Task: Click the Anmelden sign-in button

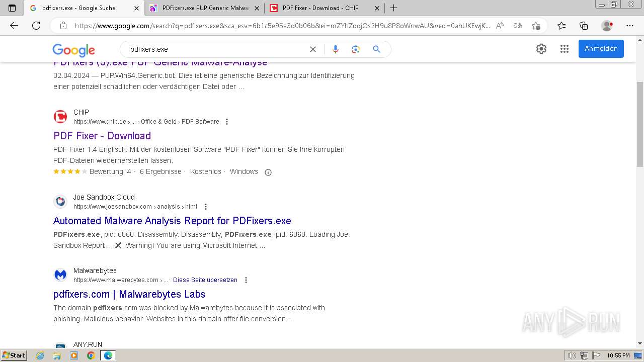Action: click(x=601, y=49)
